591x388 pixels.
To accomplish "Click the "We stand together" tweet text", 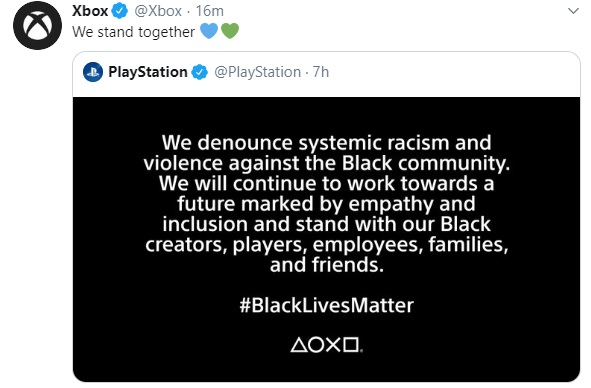I will pyautogui.click(x=133, y=32).
